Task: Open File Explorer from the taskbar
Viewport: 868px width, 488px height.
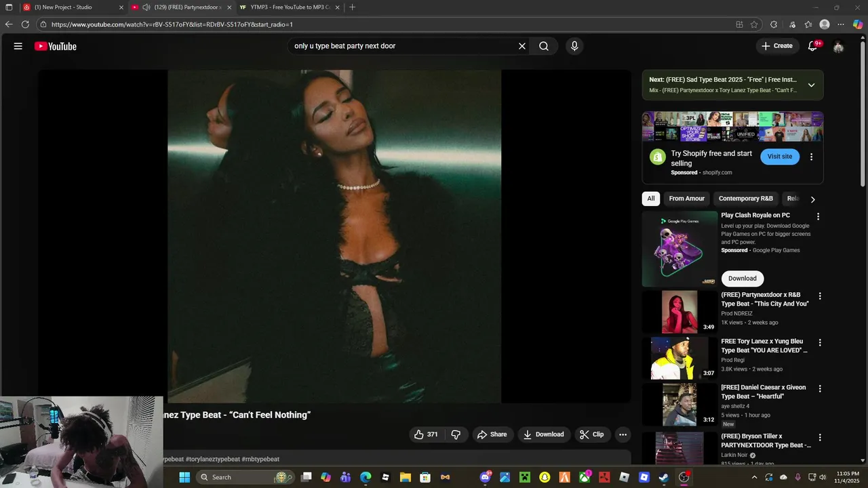Action: click(x=405, y=477)
